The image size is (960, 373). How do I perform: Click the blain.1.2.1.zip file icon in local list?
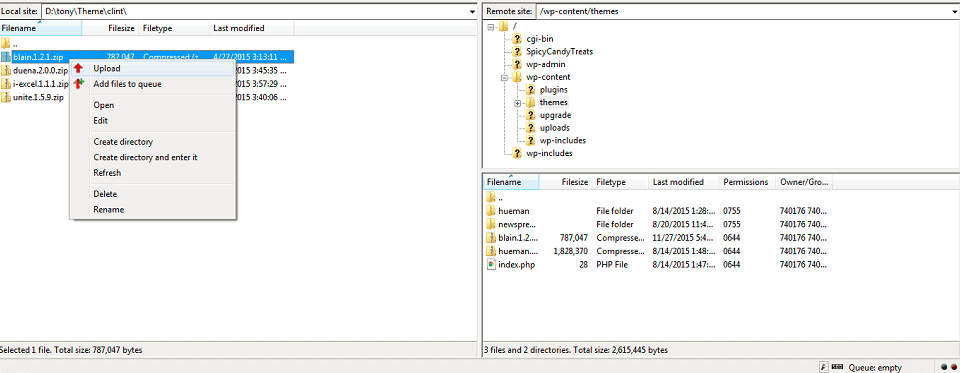pos(6,57)
